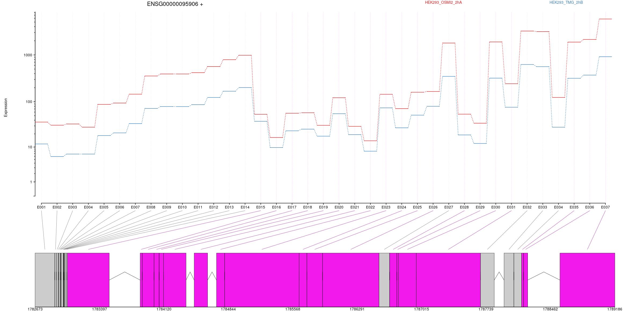The width and height of the screenshot is (644, 322).
Task: Select exon label E010
Action: pos(182,207)
